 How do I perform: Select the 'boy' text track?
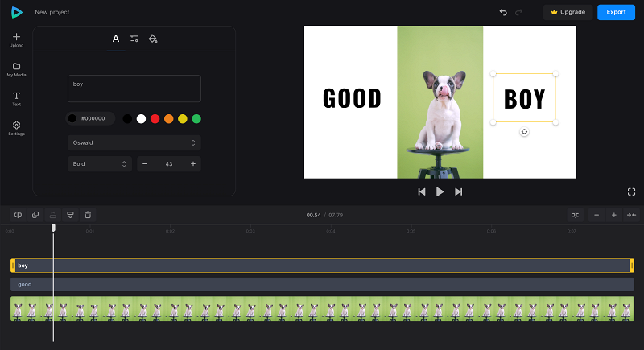point(323,266)
